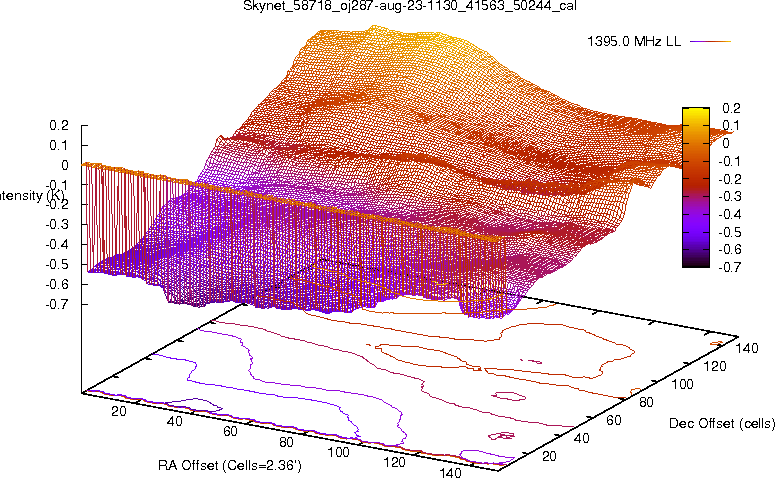The image size is (775, 478).
Task: Click the -0.1 label on the color bar
Action: (730, 161)
